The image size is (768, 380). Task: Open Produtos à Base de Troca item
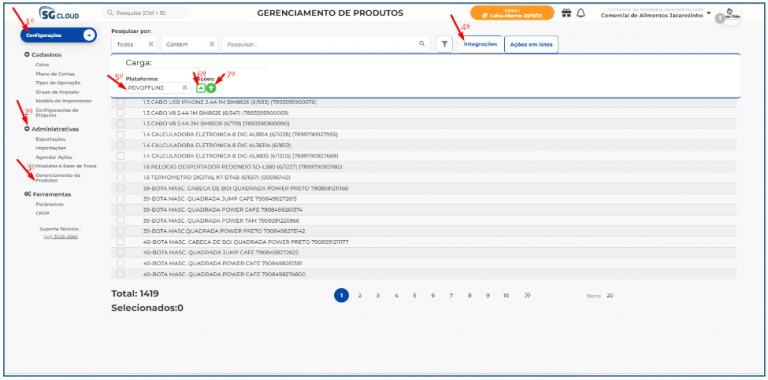(66, 166)
